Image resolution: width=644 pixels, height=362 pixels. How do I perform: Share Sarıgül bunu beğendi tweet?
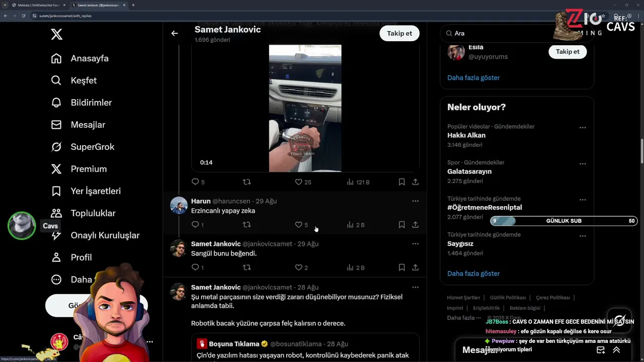(x=415, y=267)
